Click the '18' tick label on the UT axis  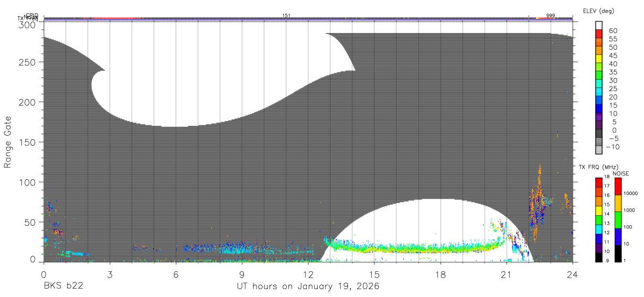tap(441, 274)
